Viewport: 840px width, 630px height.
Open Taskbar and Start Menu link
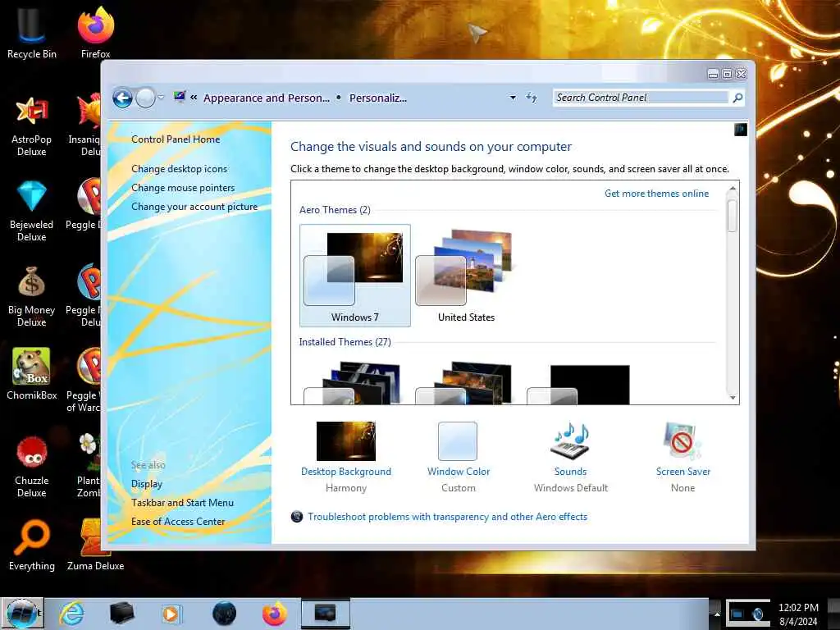point(182,503)
